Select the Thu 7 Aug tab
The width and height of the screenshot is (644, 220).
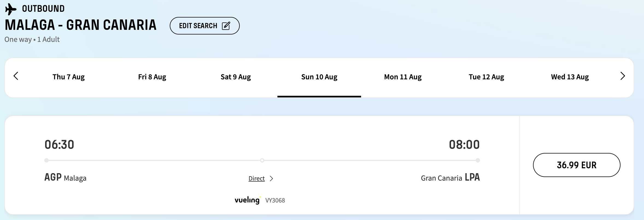coord(69,77)
